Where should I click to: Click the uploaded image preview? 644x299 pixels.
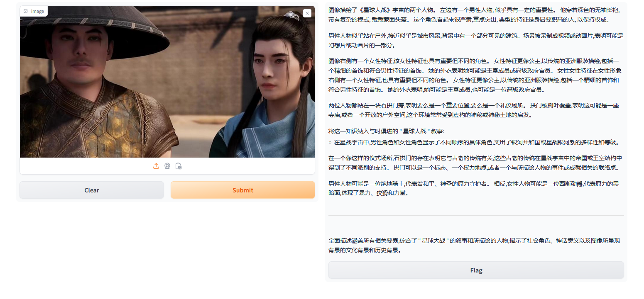pos(167,82)
